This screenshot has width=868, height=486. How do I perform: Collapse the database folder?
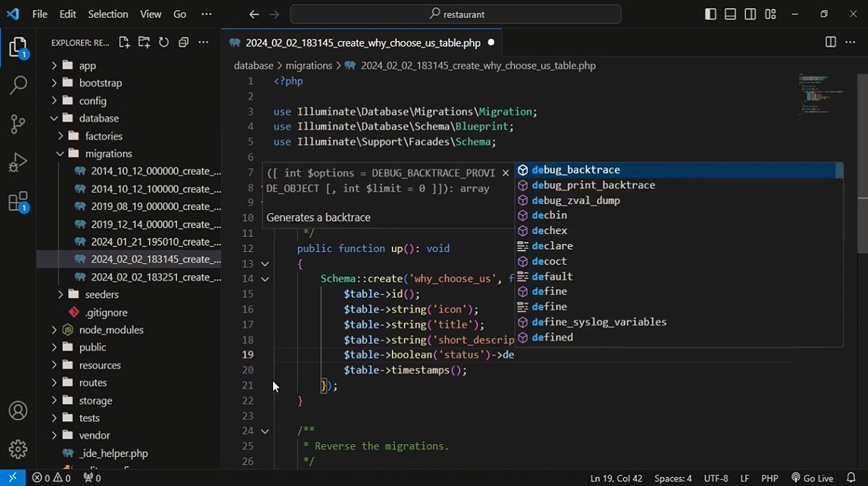[54, 118]
